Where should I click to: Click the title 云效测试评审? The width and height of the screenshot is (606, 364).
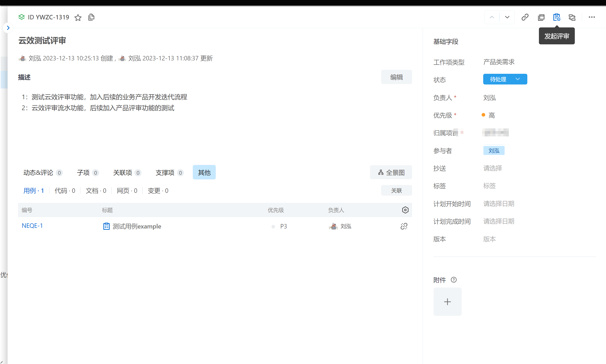(x=42, y=41)
